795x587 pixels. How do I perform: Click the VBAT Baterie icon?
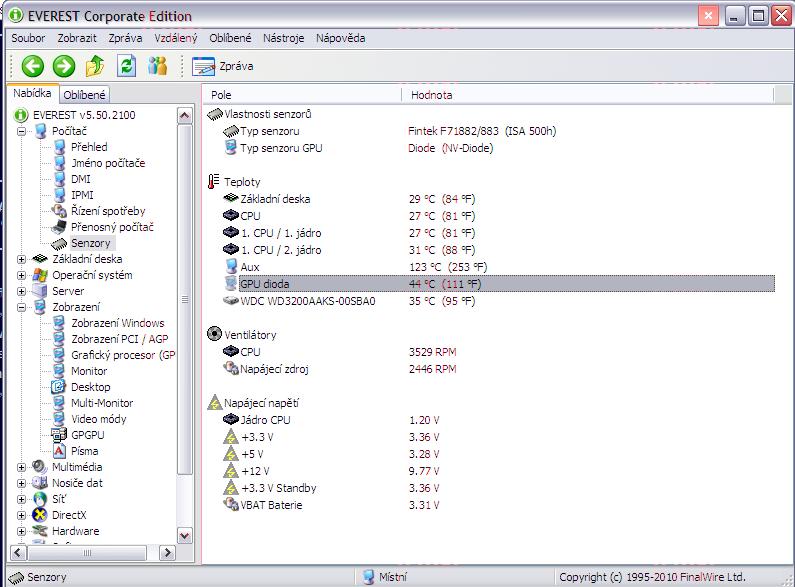231,504
